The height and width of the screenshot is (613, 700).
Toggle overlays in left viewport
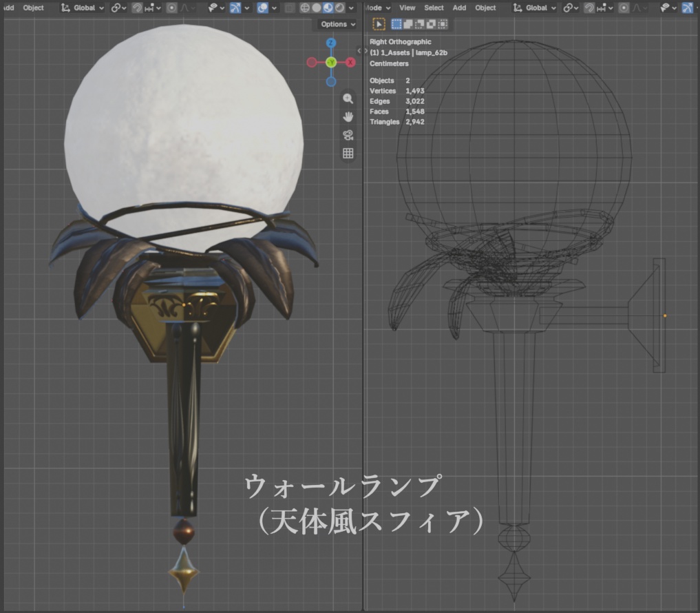[262, 8]
